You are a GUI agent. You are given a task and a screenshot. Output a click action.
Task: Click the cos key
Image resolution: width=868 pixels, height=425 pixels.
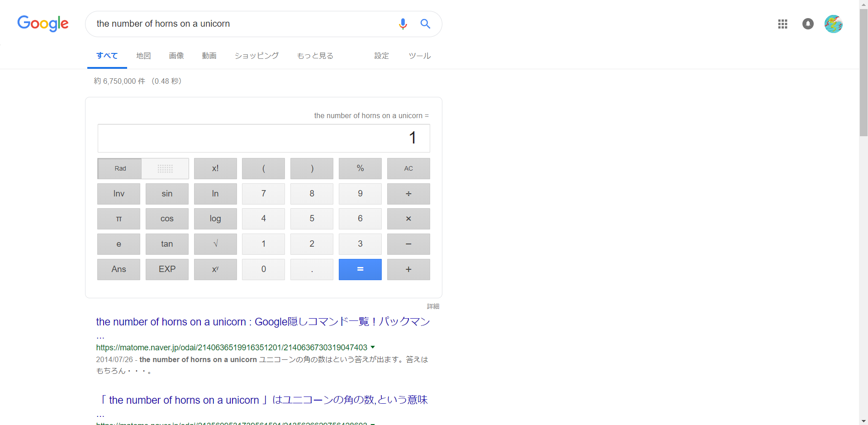click(167, 219)
